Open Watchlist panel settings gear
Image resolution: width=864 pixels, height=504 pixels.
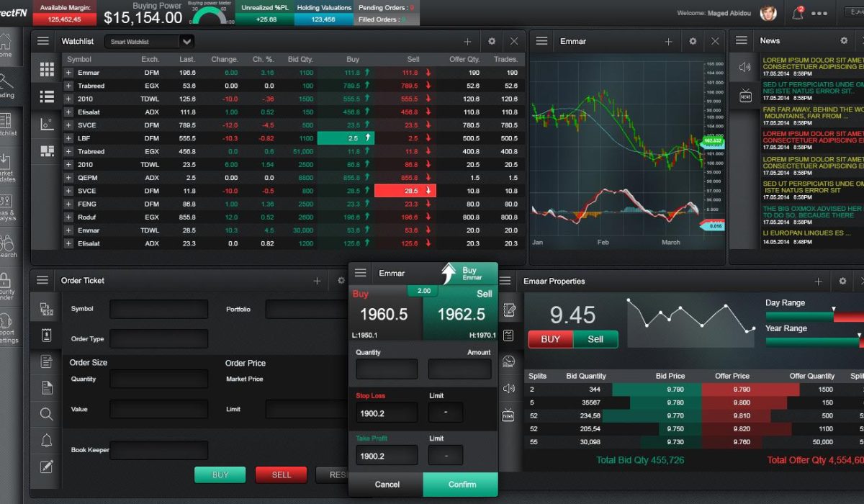(x=492, y=42)
